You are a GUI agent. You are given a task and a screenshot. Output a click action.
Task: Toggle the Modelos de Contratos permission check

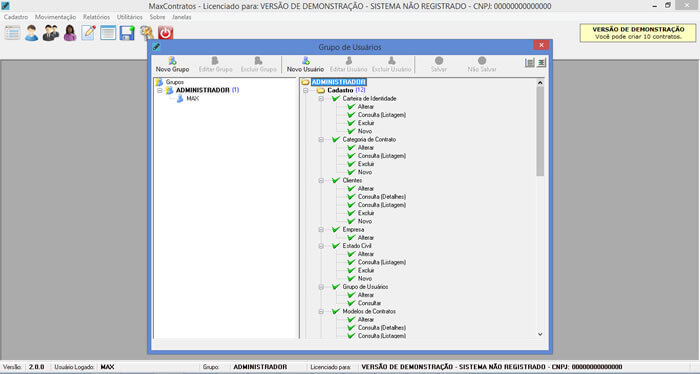[x=336, y=311]
